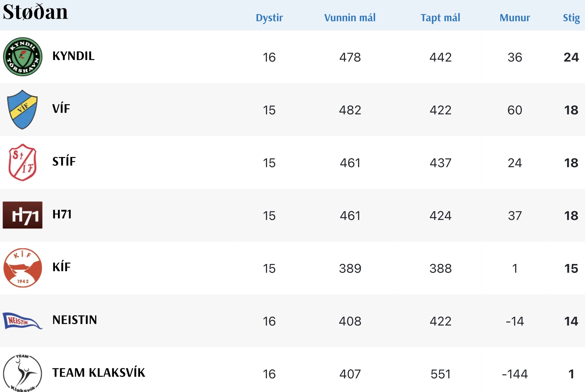Click the Neistin pennant logo
The width and height of the screenshot is (585, 392).
tap(22, 321)
